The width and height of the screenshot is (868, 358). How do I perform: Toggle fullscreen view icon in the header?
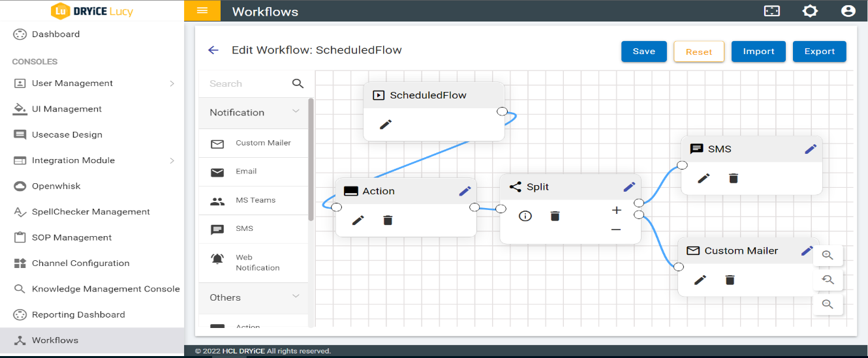772,11
